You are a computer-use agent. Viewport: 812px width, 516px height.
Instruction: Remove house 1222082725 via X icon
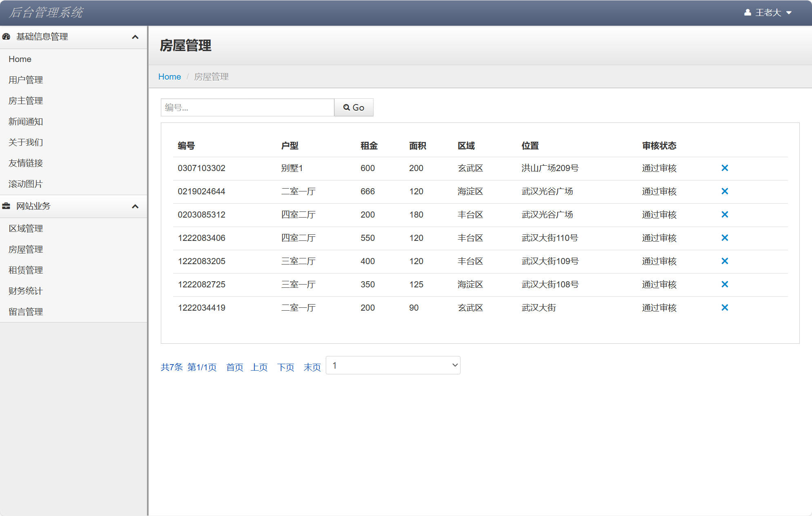tap(725, 285)
